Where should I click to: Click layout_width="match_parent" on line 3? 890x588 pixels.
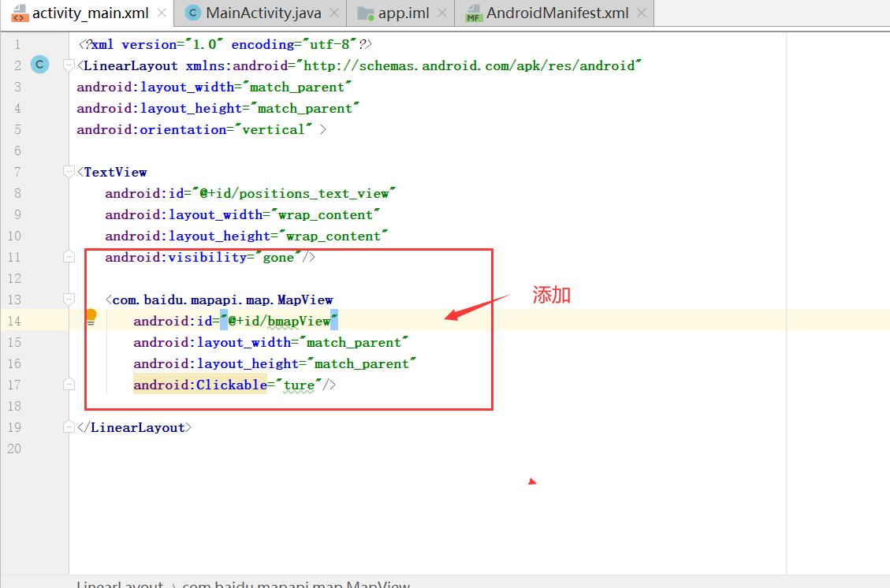coord(214,87)
